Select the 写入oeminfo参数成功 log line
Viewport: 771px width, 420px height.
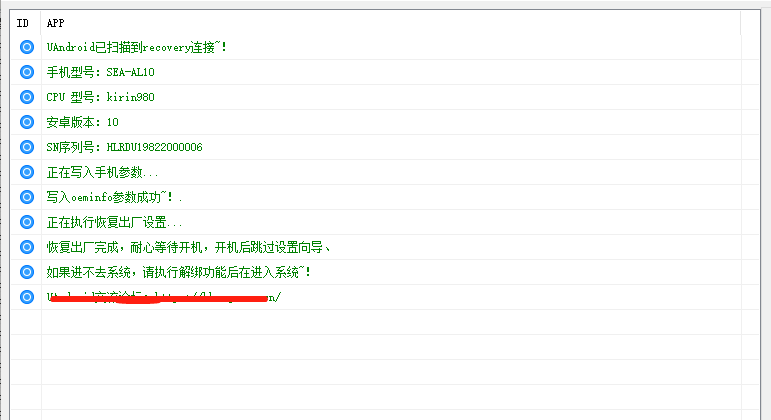point(114,197)
